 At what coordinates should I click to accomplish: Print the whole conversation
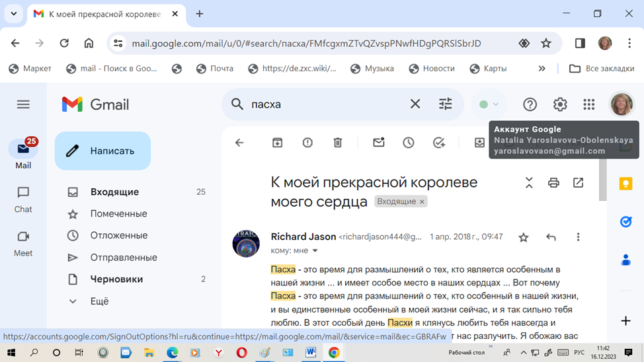point(553,182)
